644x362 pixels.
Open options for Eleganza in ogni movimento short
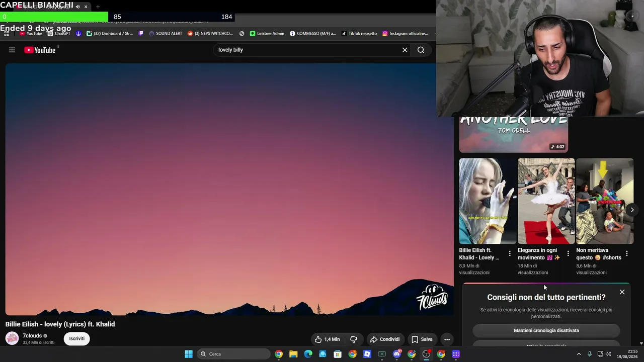click(x=568, y=254)
